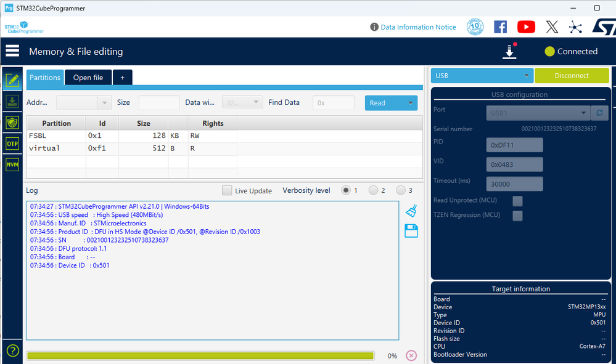Click the progress bar at bottom
The width and height of the screenshot is (616, 364).
click(200, 356)
